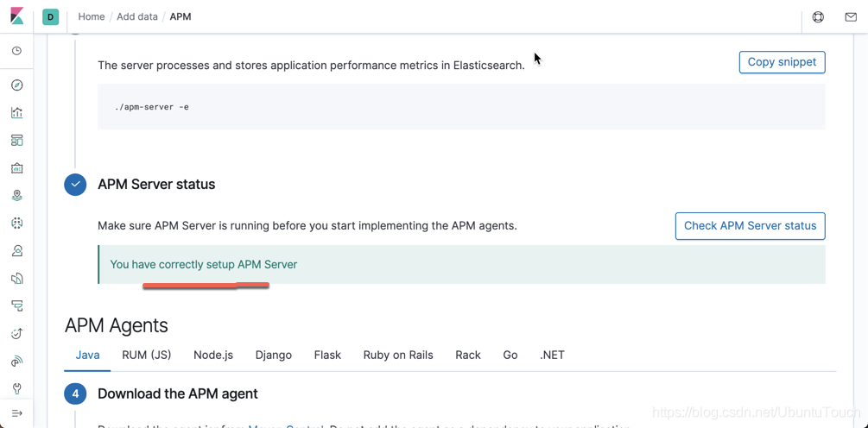Open Dev Tools wrench icon
The height and width of the screenshot is (428, 868).
pos(17,388)
